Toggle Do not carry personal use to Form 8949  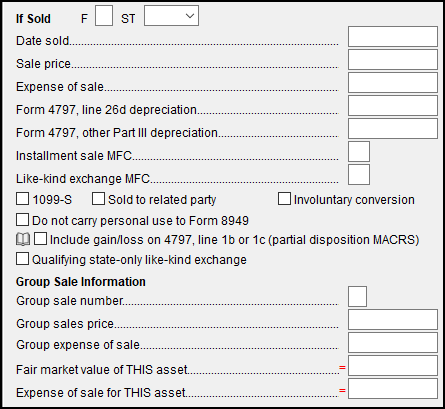click(22, 220)
